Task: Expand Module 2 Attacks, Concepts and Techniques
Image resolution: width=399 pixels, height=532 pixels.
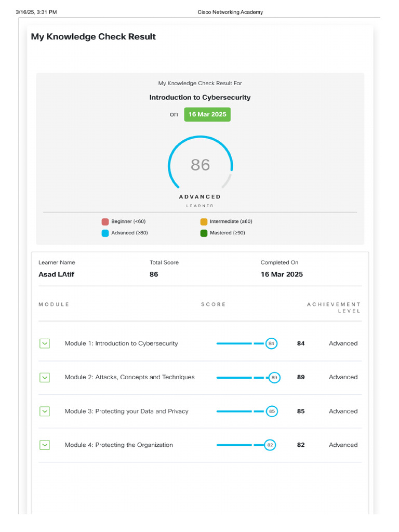Action: [45, 377]
